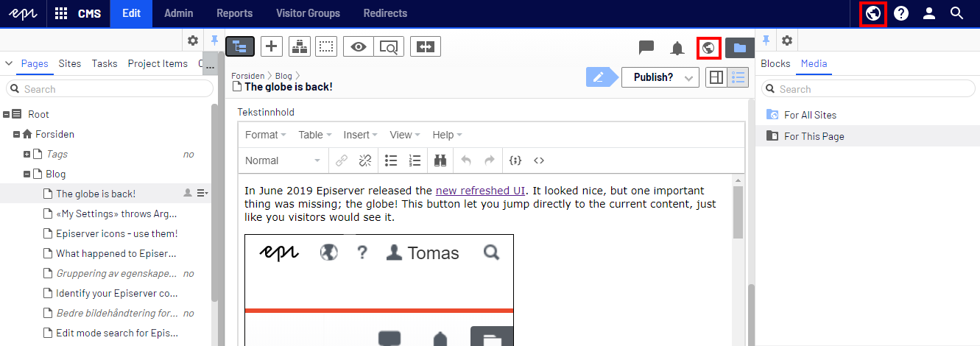Click the media search field

pos(868,89)
